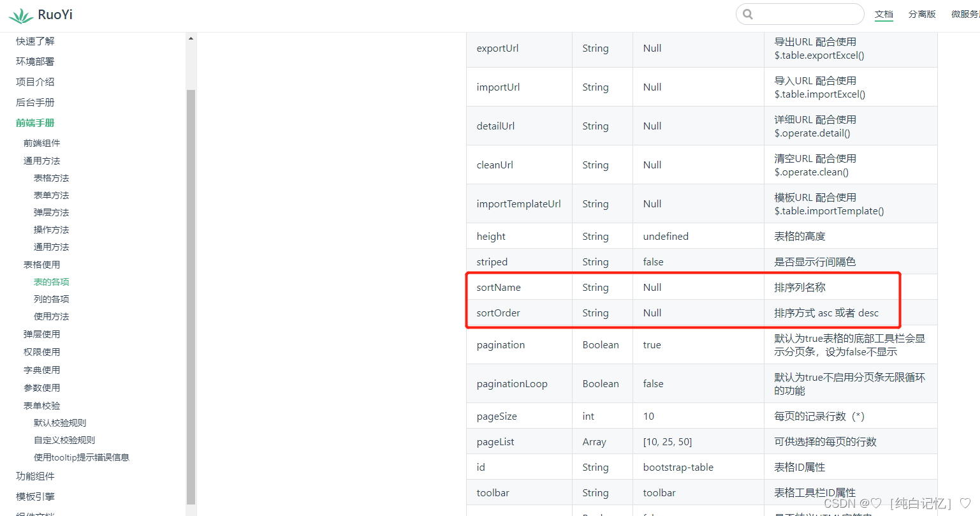Open 参数使用 in the sidebar

click(x=42, y=388)
